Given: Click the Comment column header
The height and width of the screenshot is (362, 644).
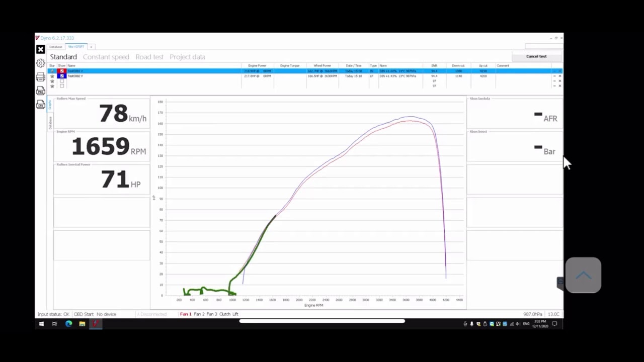Looking at the screenshot, I should (523, 66).
